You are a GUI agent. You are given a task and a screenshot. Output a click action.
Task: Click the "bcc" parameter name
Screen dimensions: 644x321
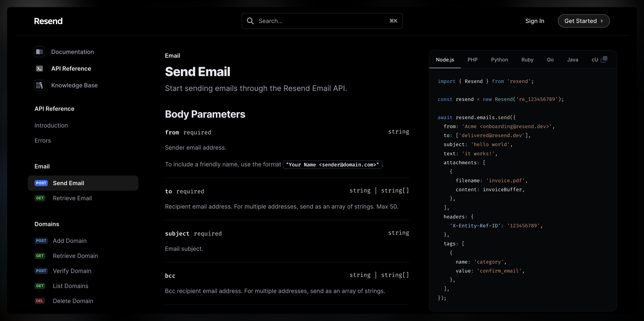[170, 276]
